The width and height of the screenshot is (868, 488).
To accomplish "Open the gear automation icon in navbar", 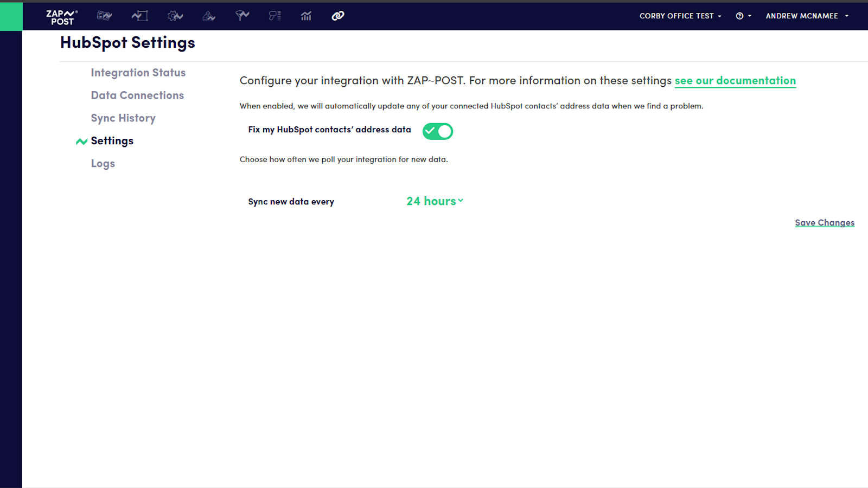I will click(x=175, y=16).
